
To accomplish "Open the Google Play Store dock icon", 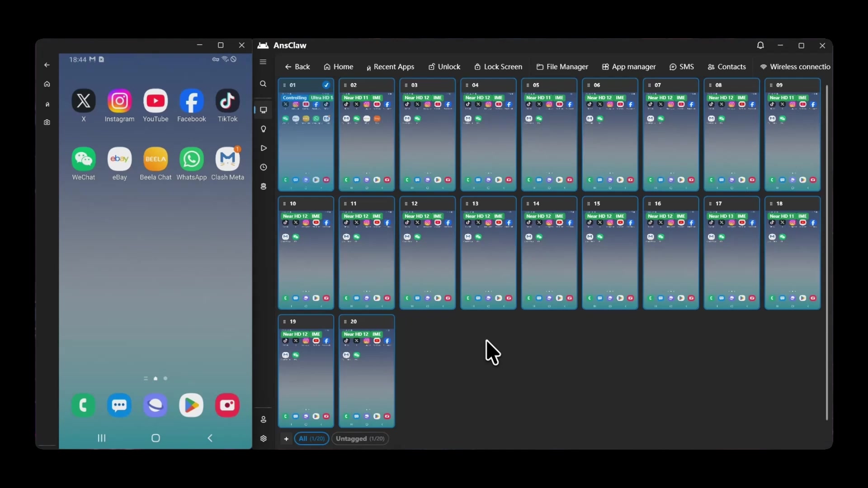I will point(191,405).
